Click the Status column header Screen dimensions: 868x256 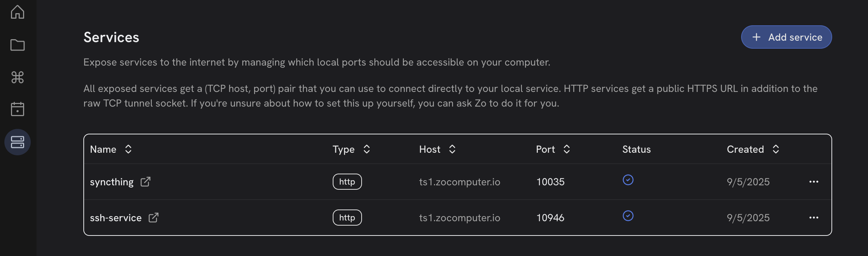tap(637, 149)
